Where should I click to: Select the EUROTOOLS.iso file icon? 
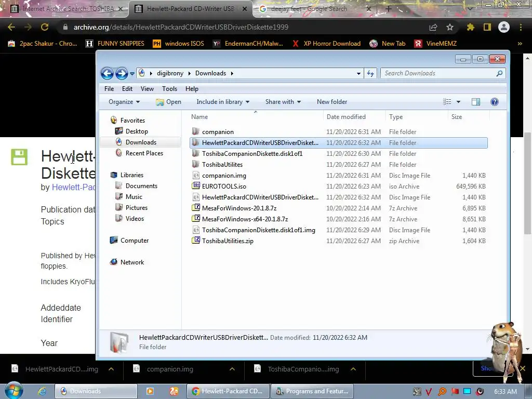click(x=196, y=186)
